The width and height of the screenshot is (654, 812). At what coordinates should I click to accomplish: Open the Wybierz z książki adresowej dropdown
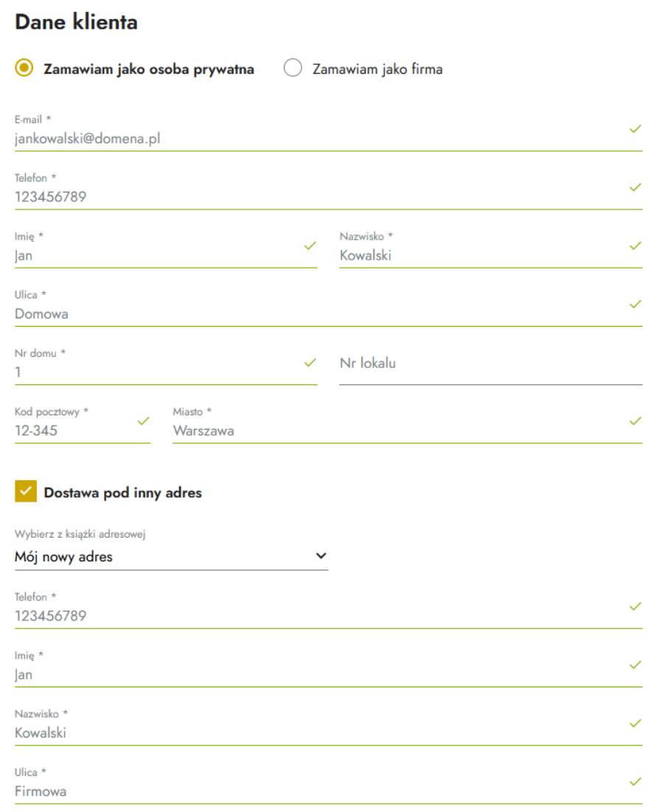(x=171, y=557)
